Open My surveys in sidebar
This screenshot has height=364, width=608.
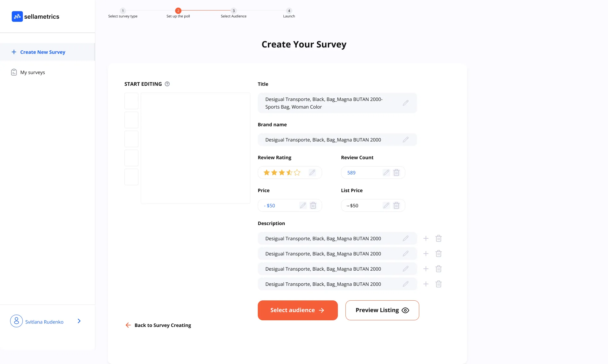pyautogui.click(x=32, y=72)
